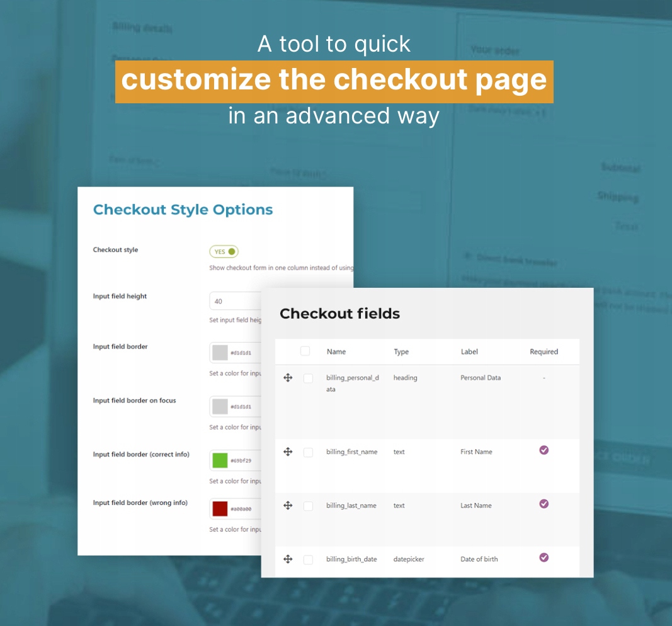Select the billing_first_name row checkbox
This screenshot has width=672, height=626.
[x=308, y=452]
